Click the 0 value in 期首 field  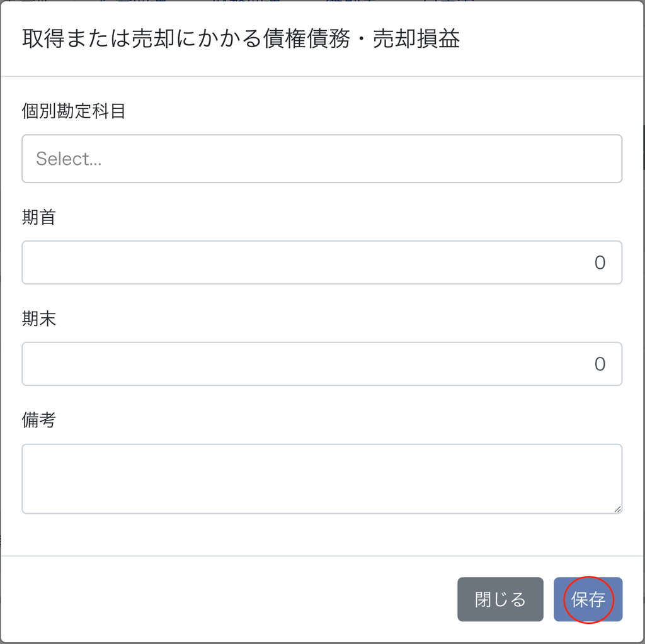tap(600, 263)
